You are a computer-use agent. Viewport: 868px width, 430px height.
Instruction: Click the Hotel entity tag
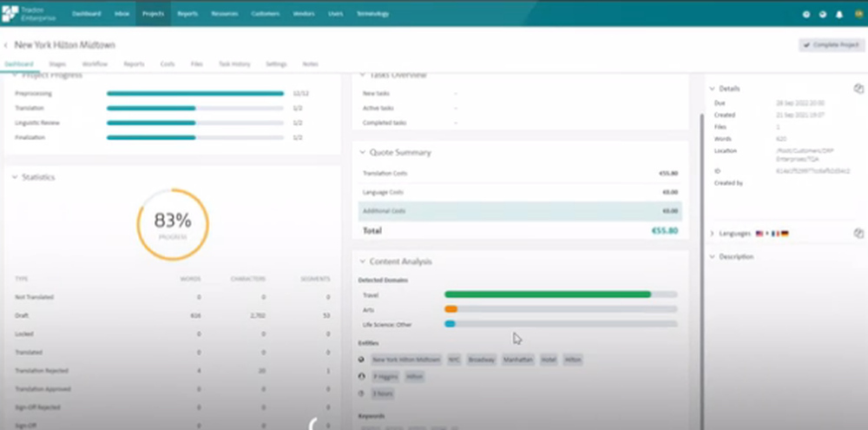[549, 361]
